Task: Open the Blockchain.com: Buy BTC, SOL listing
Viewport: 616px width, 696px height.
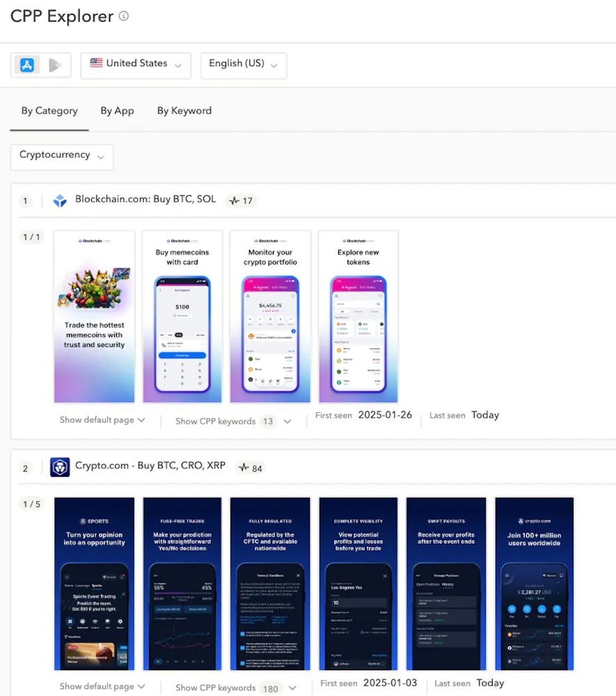Action: [145, 198]
